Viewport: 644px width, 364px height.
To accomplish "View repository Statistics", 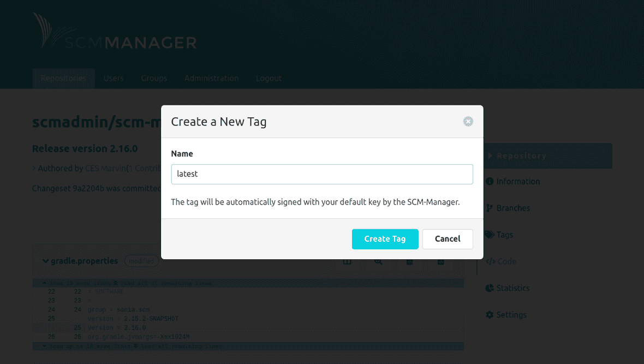I will tap(512, 288).
